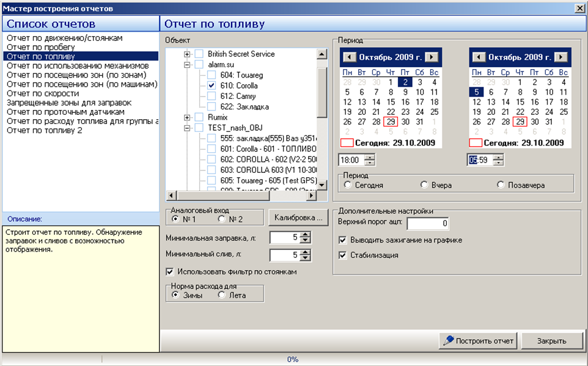Viewport: 588px width, 366px height.
Task: Select analog input № 1 radio
Action: (175, 219)
